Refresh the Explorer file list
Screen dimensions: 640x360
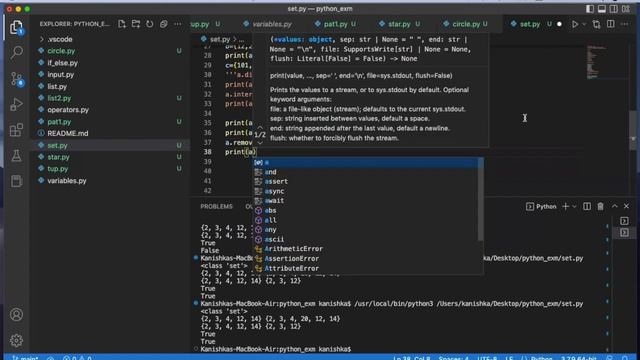150,24
